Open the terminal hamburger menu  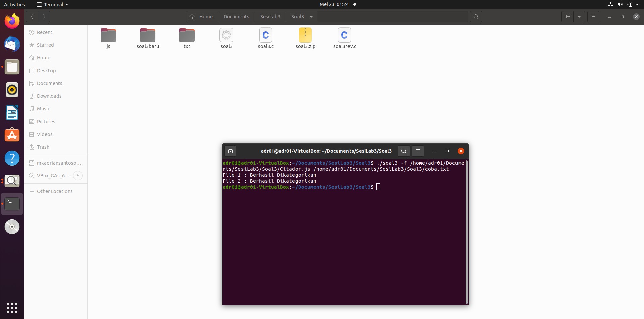[418, 151]
